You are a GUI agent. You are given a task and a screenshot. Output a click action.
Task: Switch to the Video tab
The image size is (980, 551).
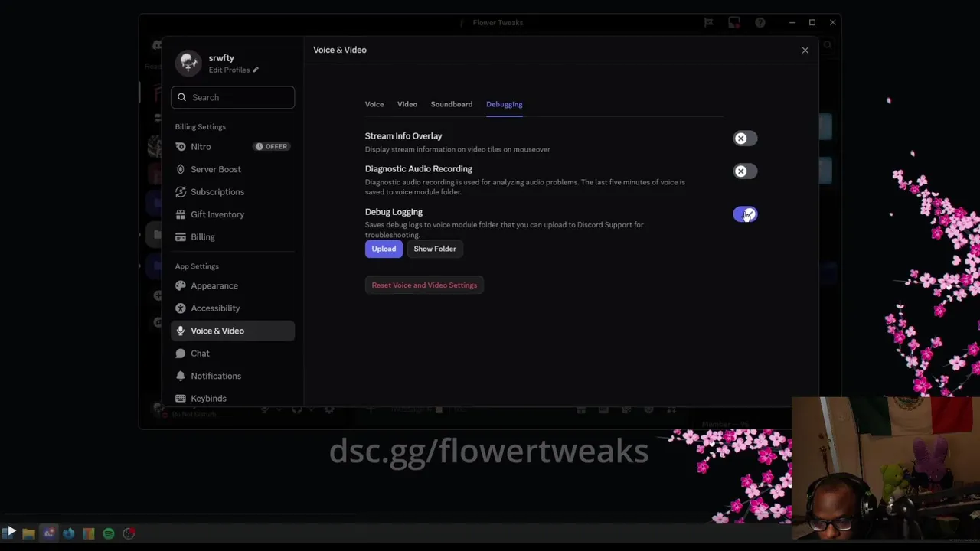point(407,104)
